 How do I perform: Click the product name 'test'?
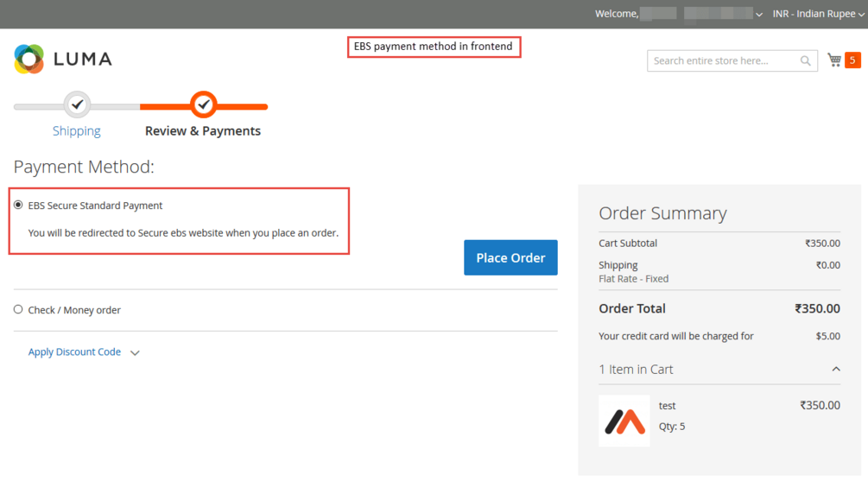pos(667,406)
